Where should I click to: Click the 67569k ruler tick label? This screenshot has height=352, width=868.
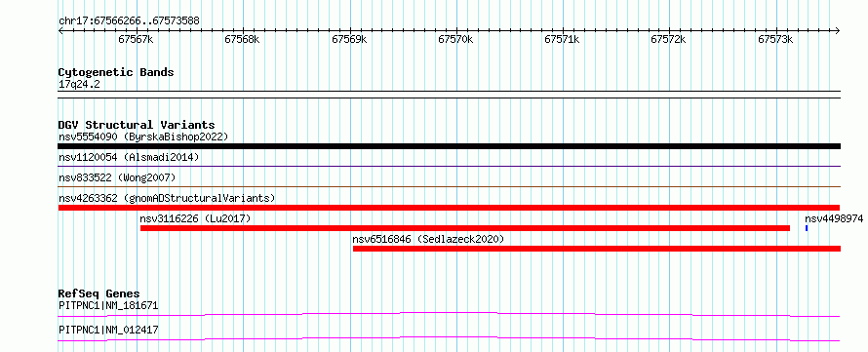click(349, 39)
